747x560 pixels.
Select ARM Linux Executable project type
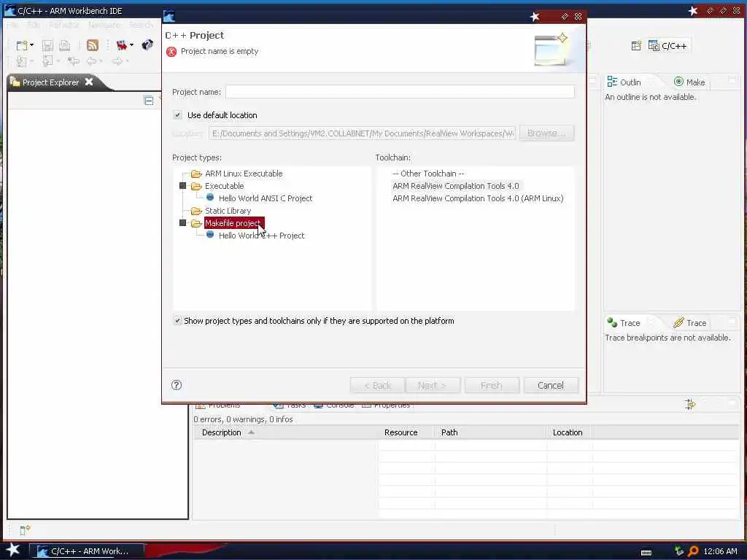click(244, 174)
